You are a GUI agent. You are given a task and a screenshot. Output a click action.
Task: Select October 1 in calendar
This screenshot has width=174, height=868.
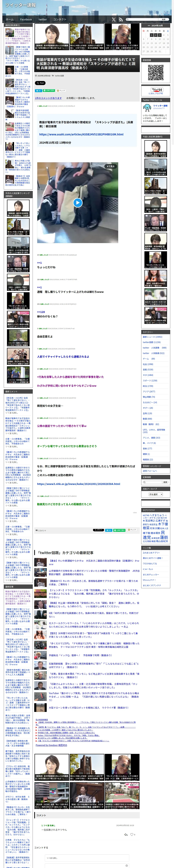(x=151, y=35)
